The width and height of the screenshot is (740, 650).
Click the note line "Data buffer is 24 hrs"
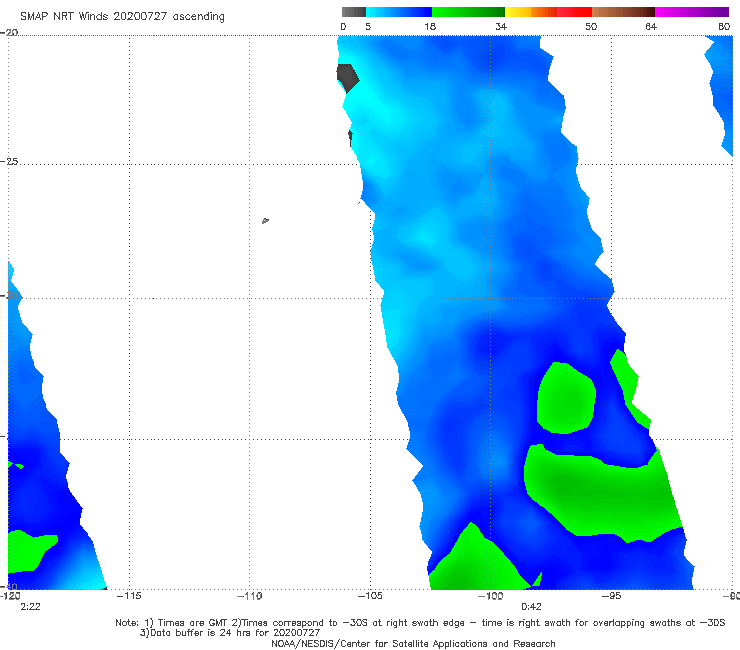point(230,633)
